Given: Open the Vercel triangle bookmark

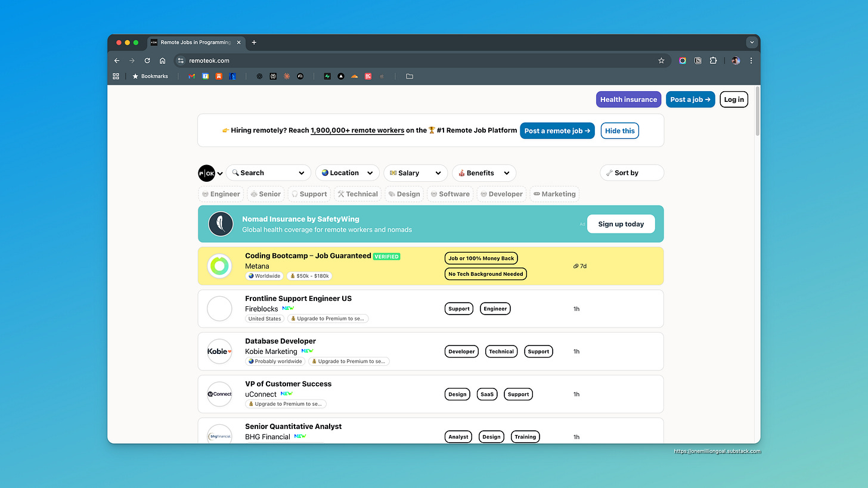Looking at the screenshot, I should pyautogui.click(x=340, y=76).
